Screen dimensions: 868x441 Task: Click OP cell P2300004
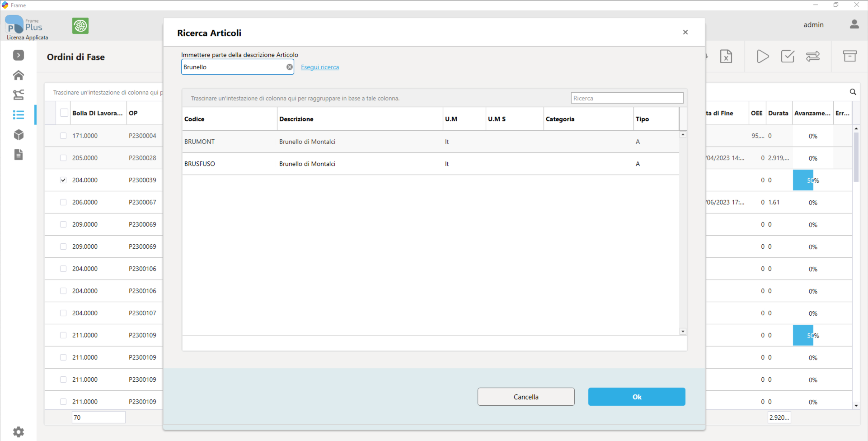click(142, 136)
